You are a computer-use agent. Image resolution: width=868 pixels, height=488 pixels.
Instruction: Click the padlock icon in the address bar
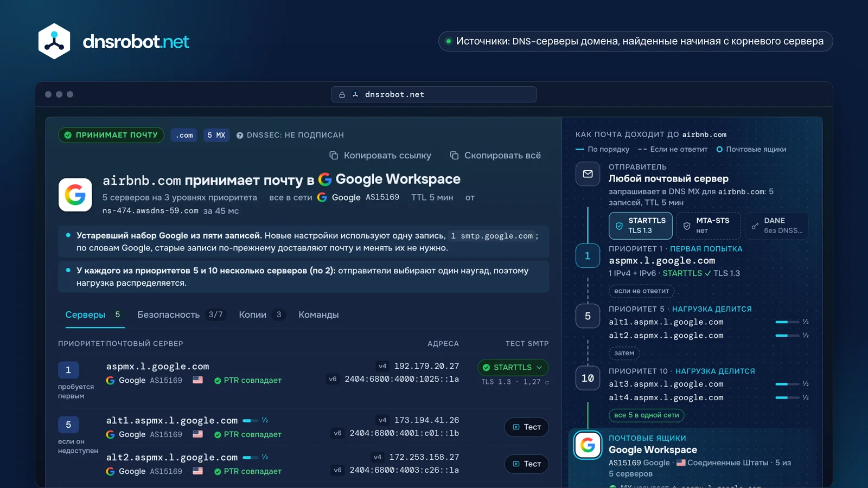[x=342, y=94]
